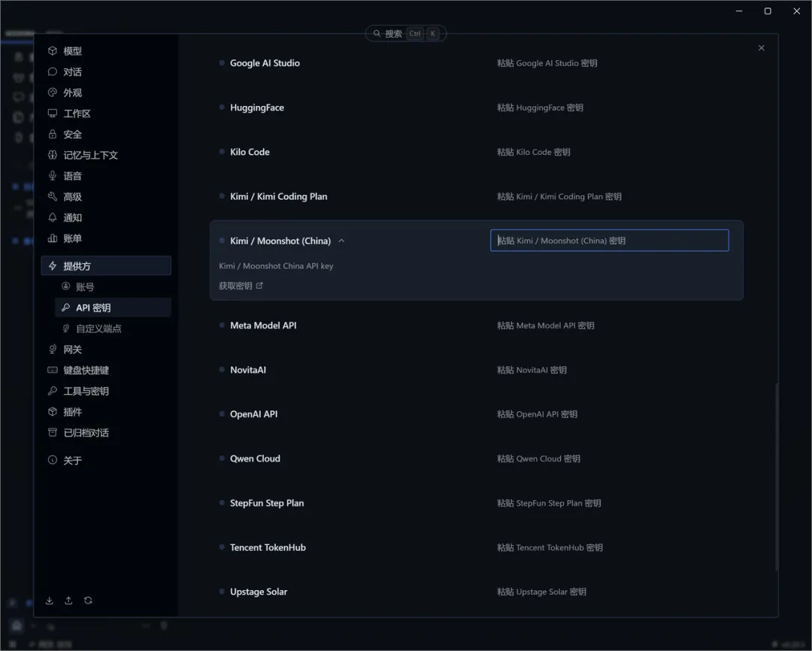Open the 对话 chat bubble icon
Image resolution: width=812 pixels, height=651 pixels.
point(53,71)
